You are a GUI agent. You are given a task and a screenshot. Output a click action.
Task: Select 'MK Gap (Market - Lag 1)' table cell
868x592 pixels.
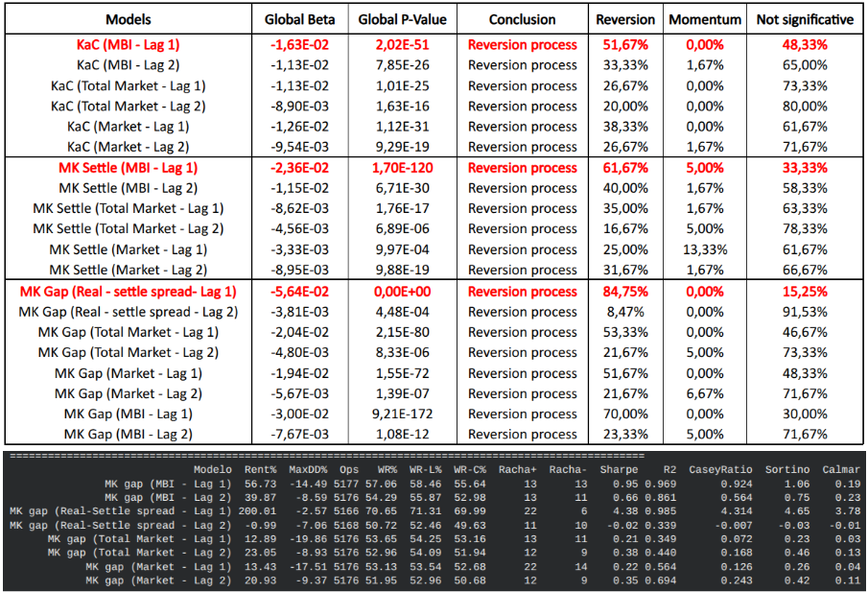pyautogui.click(x=129, y=373)
